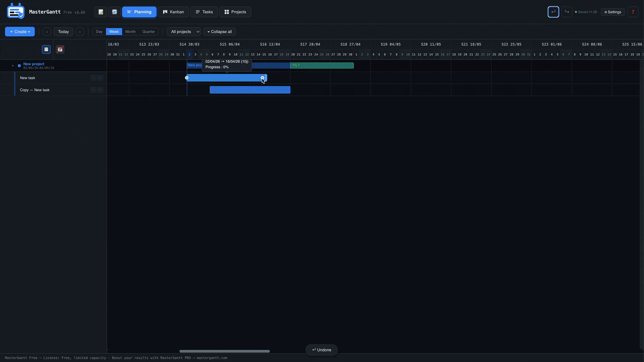Open help via red question mark

(x=633, y=12)
